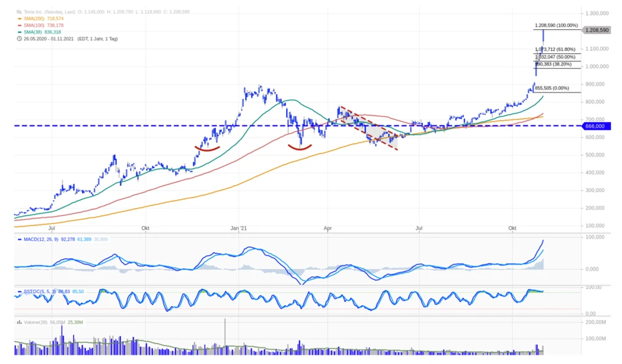Click the bar-chart icon beside Volume(28)
The height and width of the screenshot is (364, 622).
pos(18,322)
